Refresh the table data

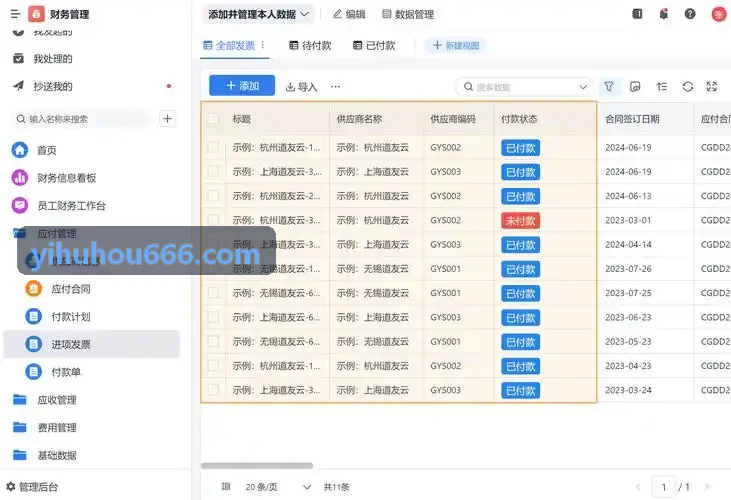point(688,87)
